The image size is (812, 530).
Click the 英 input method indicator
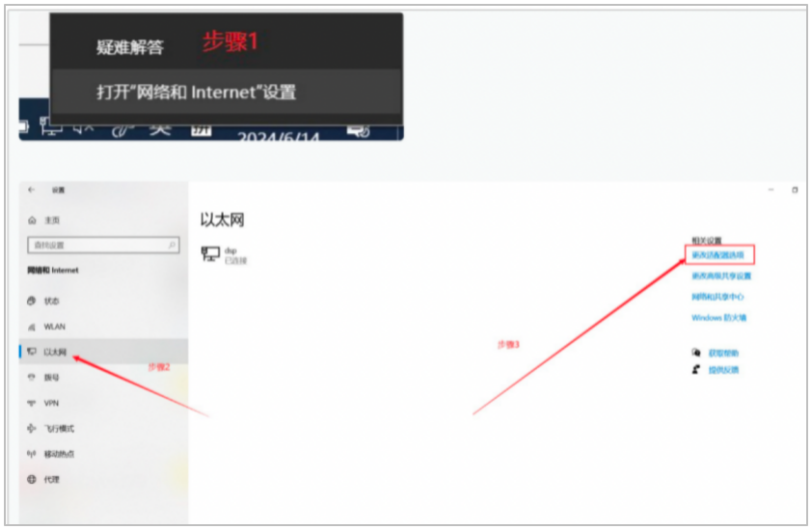click(160, 129)
